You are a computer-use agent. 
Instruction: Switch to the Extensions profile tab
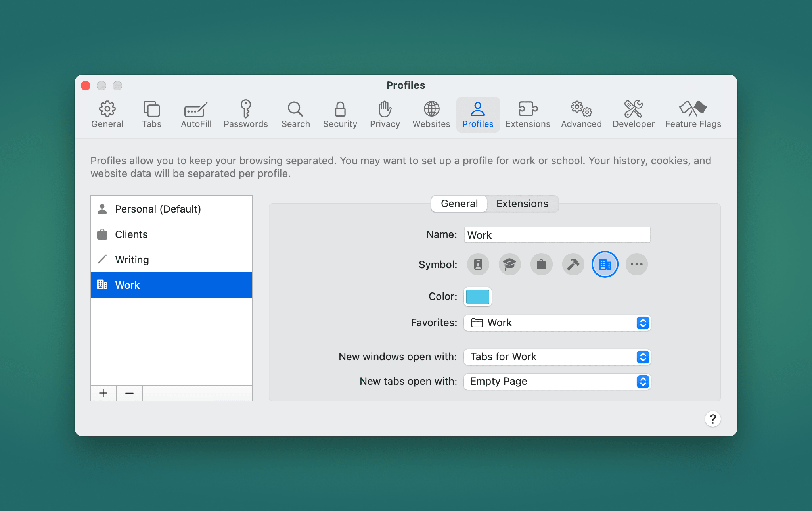tap(521, 204)
